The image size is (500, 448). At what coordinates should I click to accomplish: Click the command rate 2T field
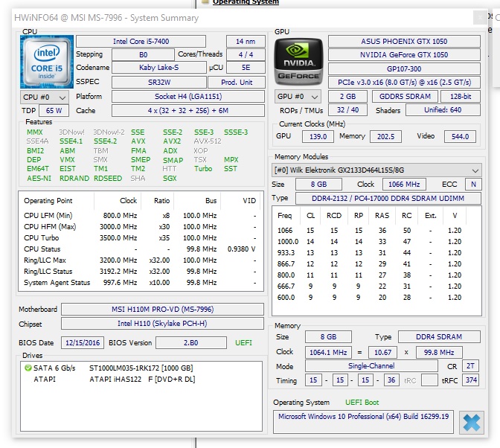point(470,366)
